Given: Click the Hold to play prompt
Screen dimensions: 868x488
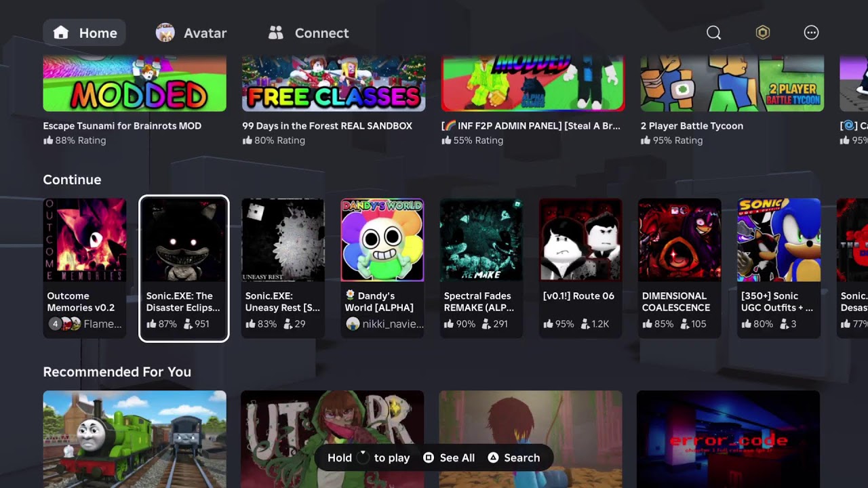Looking at the screenshot, I should point(369,458).
